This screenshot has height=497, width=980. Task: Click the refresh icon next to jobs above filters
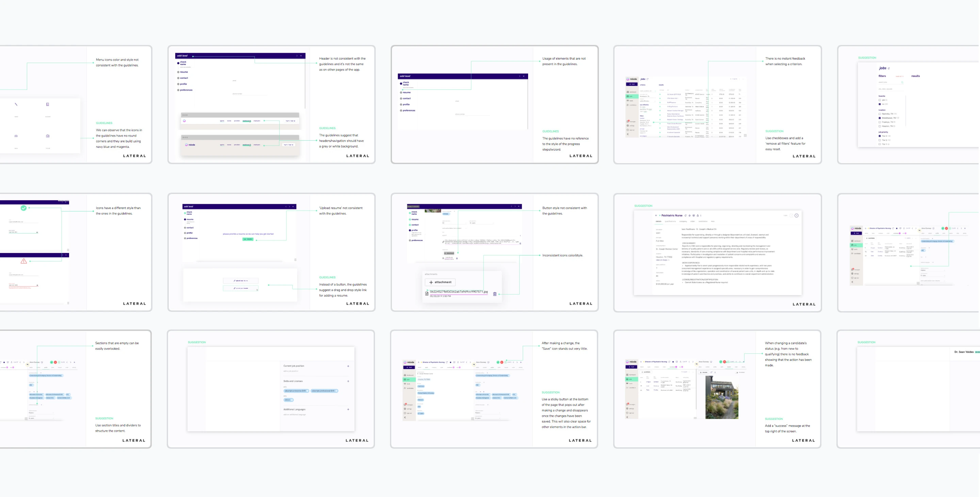[889, 68]
